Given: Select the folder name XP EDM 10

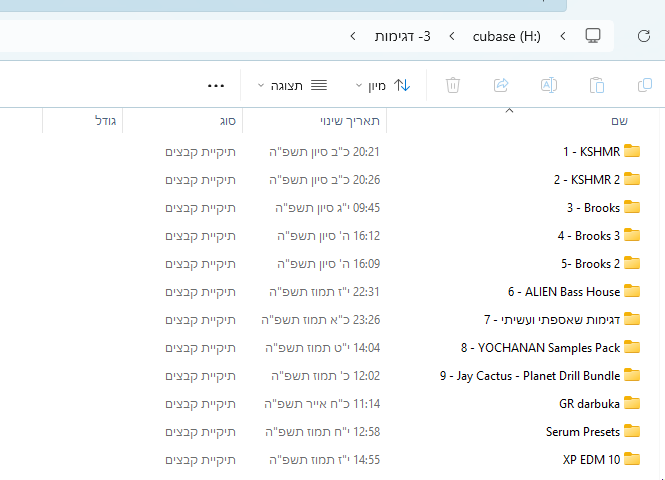Looking at the screenshot, I should pyautogui.click(x=591, y=459).
